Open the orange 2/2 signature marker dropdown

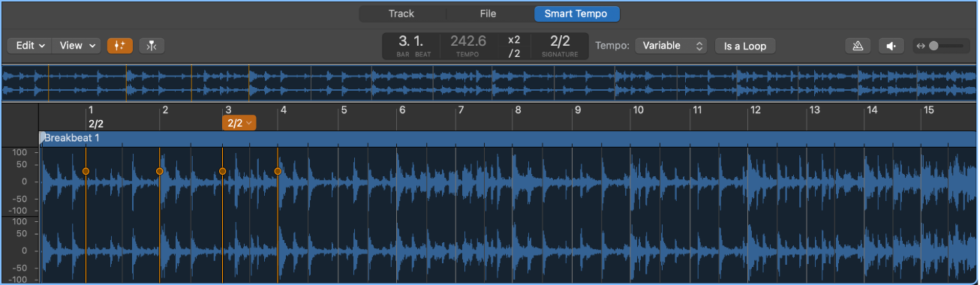(239, 123)
